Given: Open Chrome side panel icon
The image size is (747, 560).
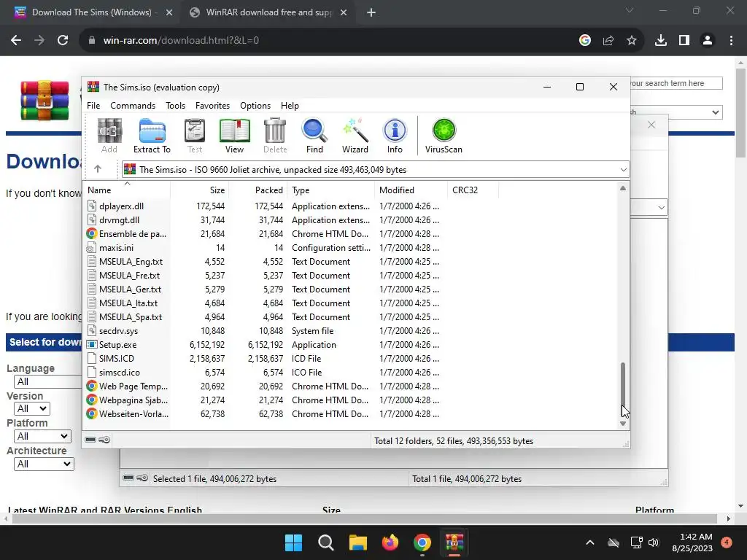Looking at the screenshot, I should pyautogui.click(x=684, y=41).
